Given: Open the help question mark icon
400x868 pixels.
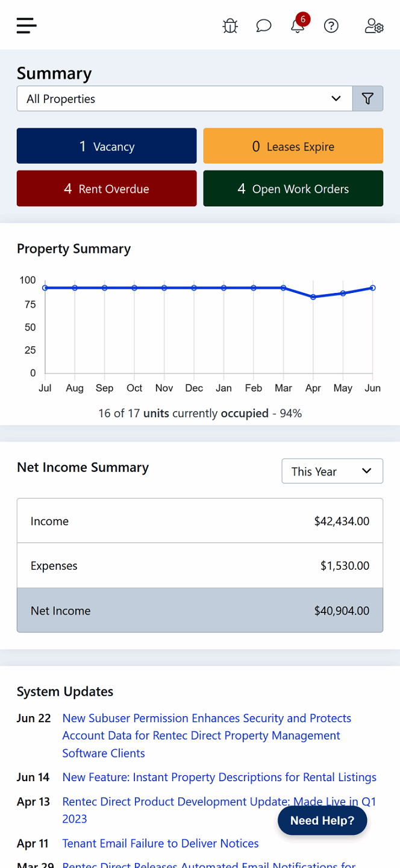Looking at the screenshot, I should coord(331,26).
